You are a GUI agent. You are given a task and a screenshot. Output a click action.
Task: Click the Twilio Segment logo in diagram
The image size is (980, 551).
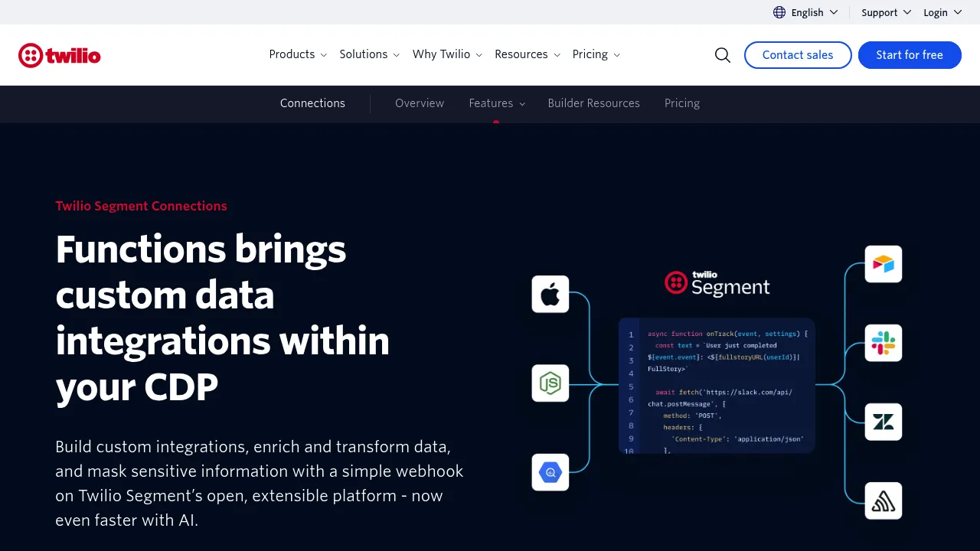click(x=717, y=283)
